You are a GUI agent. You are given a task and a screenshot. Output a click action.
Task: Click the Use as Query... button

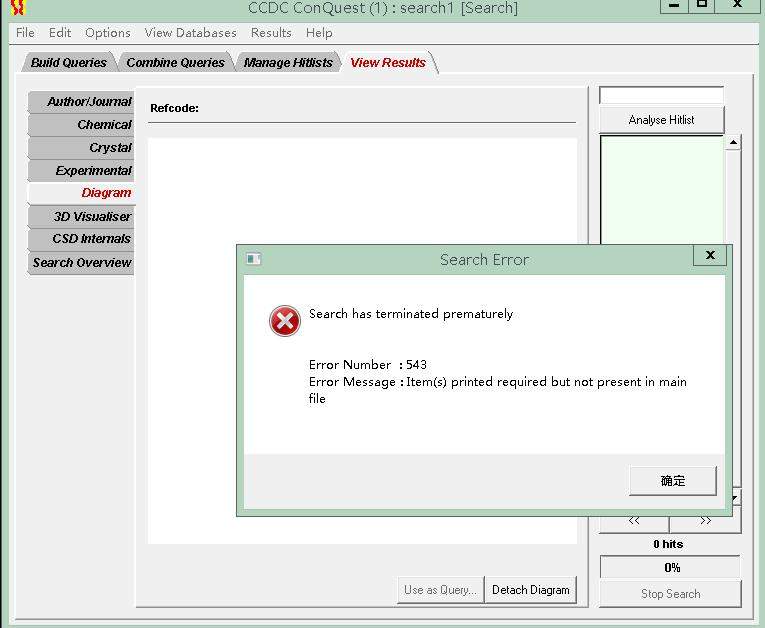(440, 590)
